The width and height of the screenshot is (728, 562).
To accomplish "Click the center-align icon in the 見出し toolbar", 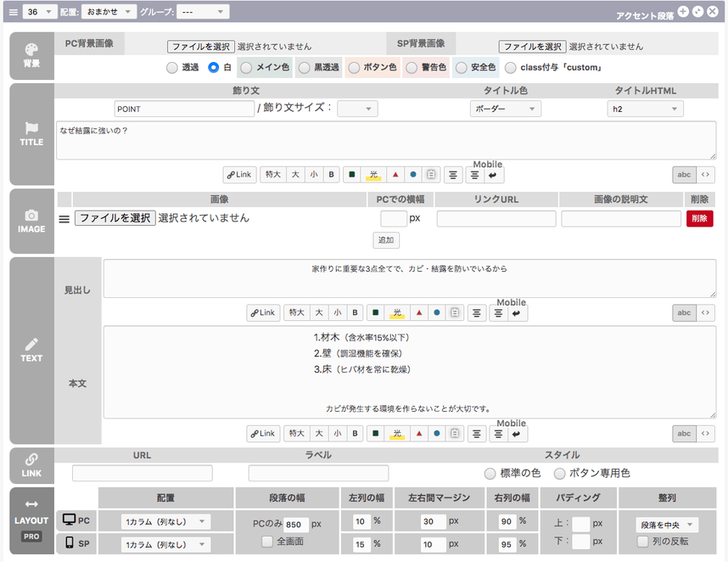I will click(x=477, y=313).
